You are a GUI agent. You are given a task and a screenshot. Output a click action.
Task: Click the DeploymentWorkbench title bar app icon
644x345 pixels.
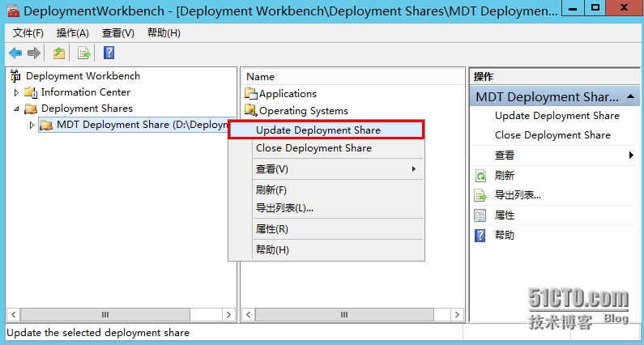pyautogui.click(x=13, y=11)
